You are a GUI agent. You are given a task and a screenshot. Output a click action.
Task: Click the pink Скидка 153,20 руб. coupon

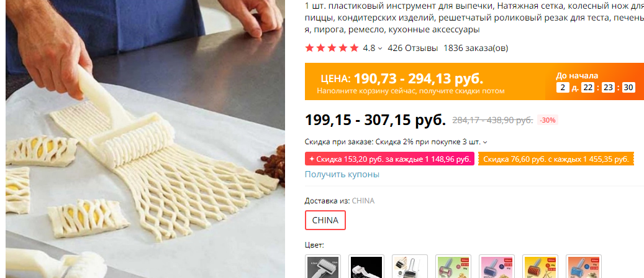click(x=389, y=159)
